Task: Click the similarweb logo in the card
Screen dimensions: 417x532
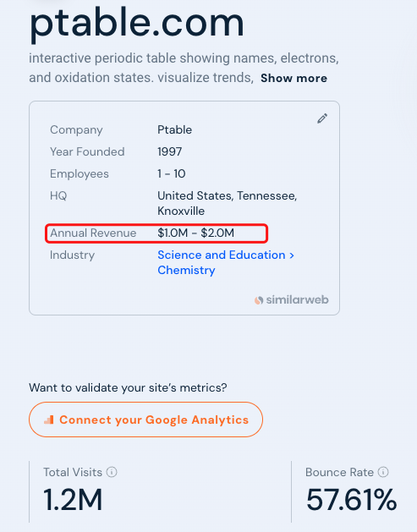Action: click(292, 300)
